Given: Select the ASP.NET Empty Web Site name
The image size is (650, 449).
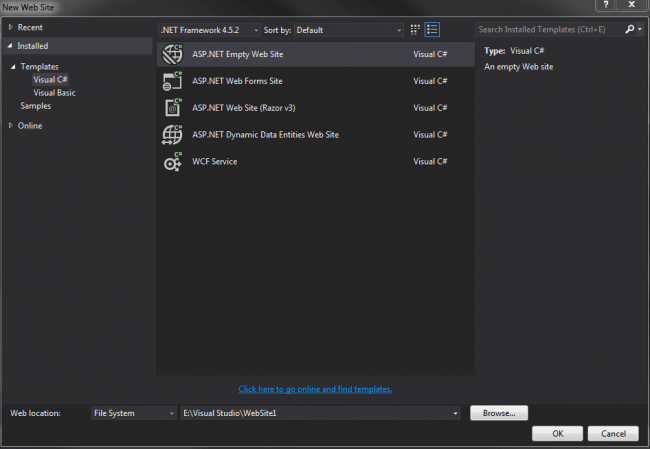Looking at the screenshot, I should pos(238,54).
